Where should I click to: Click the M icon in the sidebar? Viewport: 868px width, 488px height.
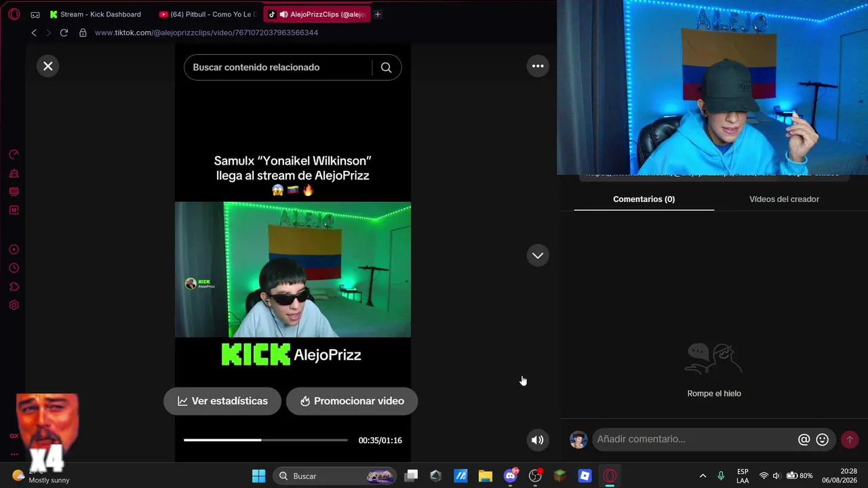pos(14,210)
